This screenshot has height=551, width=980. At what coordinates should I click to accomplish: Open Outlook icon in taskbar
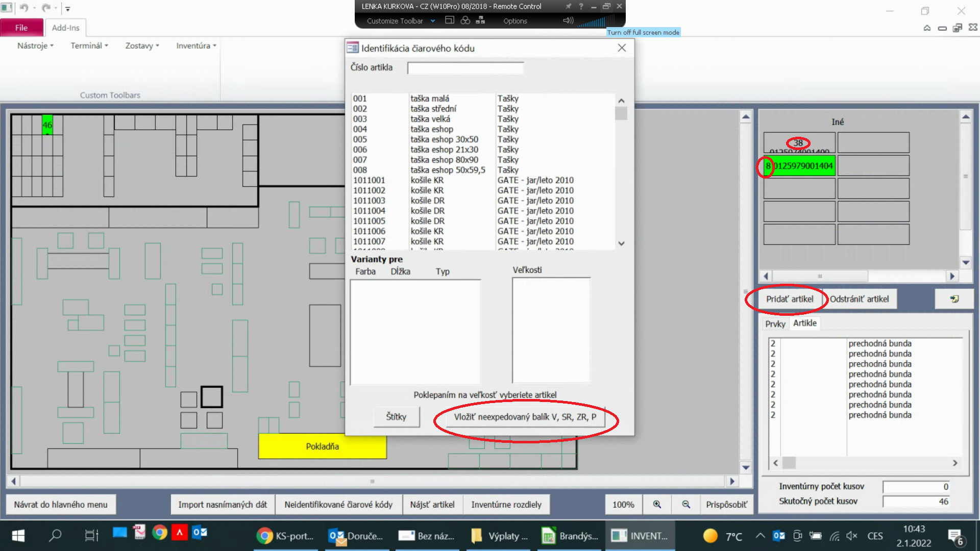tap(200, 533)
